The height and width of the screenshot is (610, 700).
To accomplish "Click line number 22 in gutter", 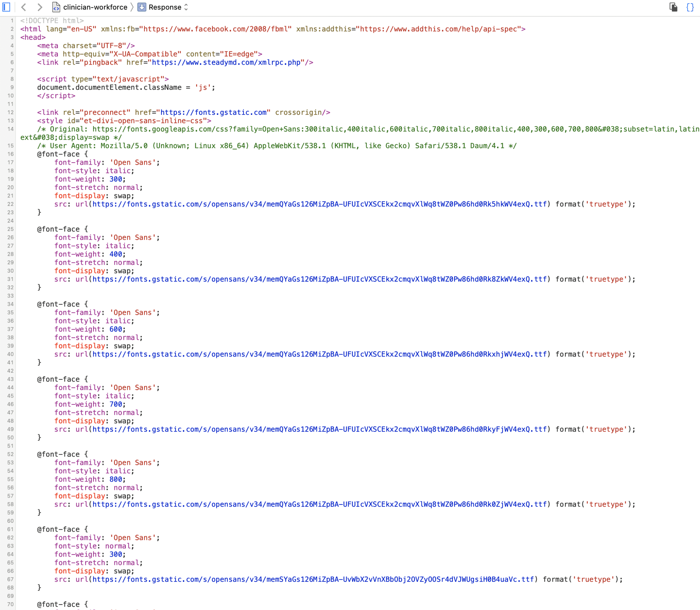I will (x=11, y=204).
